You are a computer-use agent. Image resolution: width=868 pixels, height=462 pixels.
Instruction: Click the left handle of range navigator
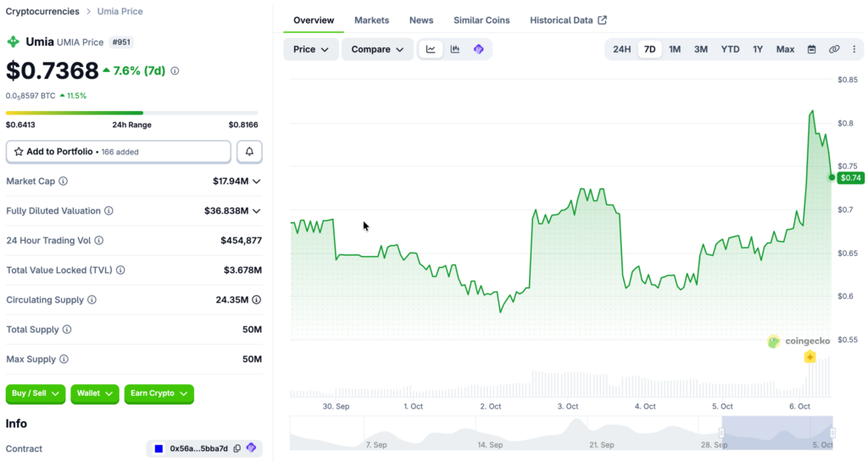(721, 432)
